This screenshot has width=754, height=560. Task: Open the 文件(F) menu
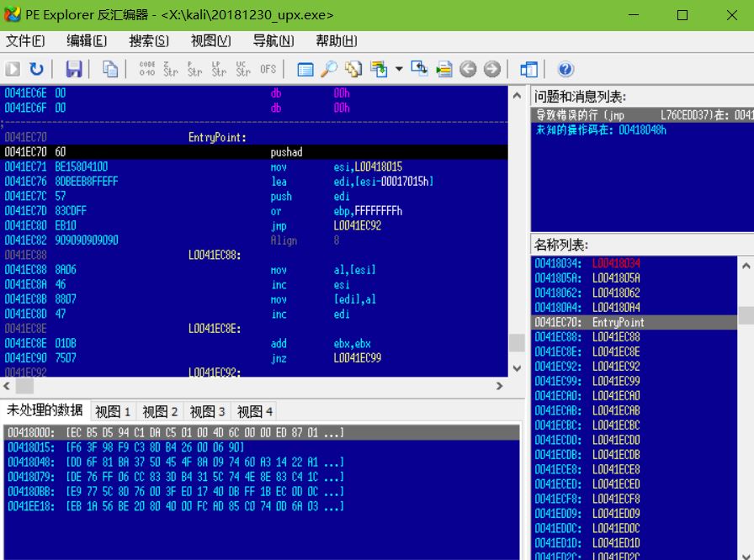25,41
